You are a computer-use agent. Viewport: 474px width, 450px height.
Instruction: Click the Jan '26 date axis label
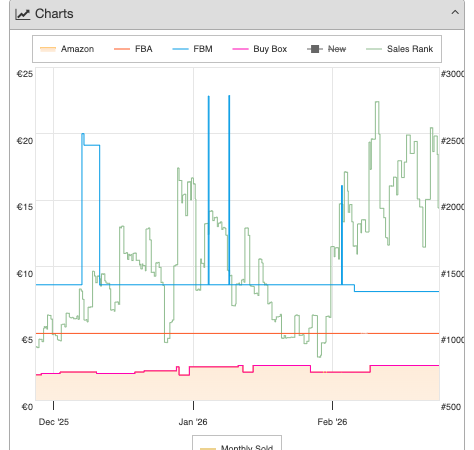point(193,422)
